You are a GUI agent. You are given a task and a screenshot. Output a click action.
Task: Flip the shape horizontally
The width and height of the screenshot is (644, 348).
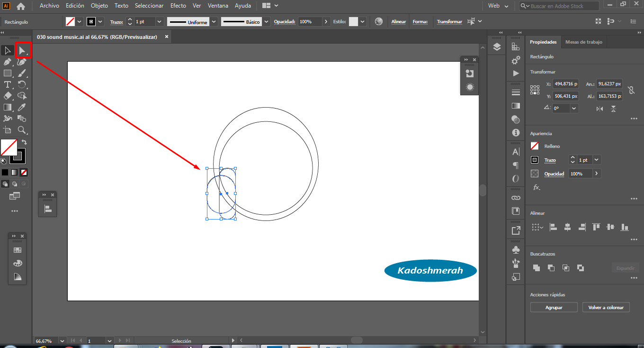(x=600, y=109)
